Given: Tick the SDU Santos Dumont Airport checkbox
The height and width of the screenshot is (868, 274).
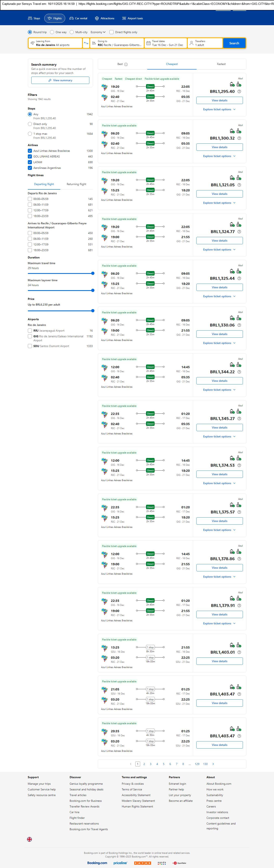Looking at the screenshot, I should point(30,346).
